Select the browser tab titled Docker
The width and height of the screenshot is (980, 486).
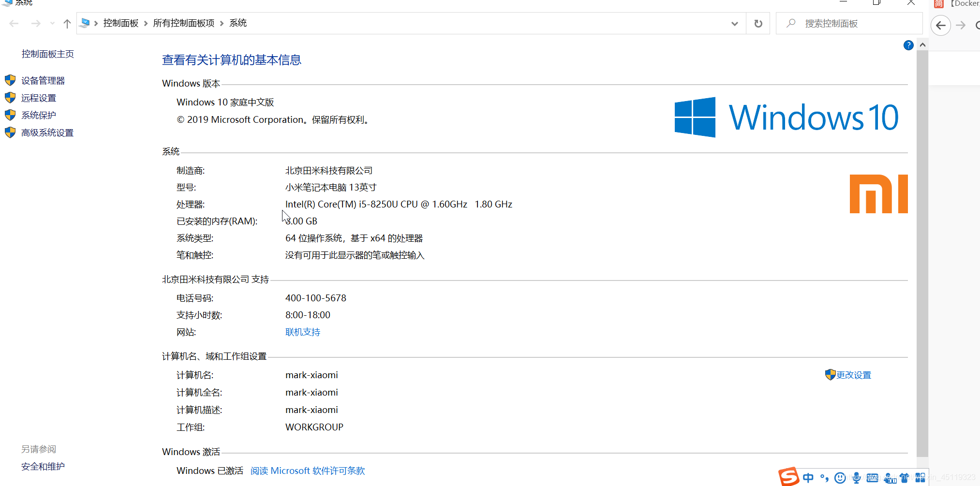coord(957,4)
